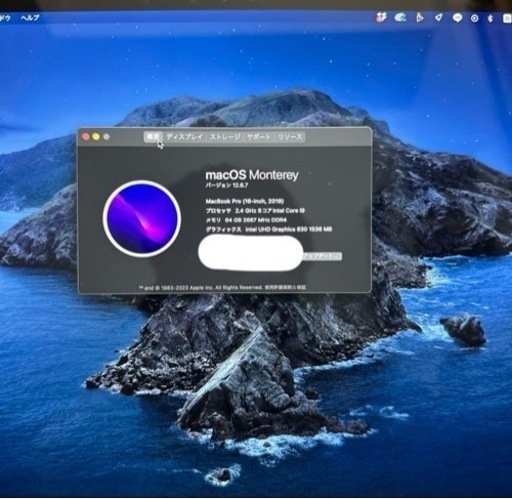Click the triangular Drive-style menu bar icon
This screenshot has height=499, width=512.
pyautogui.click(x=420, y=17)
